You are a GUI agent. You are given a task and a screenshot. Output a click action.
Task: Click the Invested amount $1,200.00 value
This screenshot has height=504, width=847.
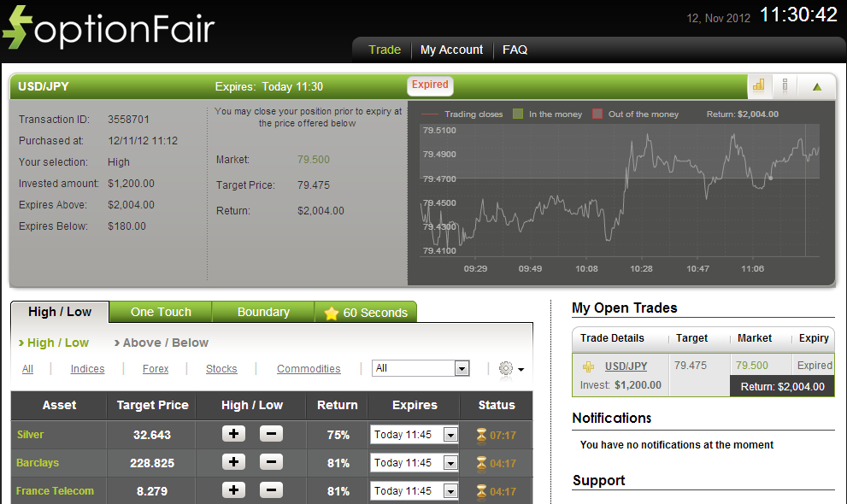pyautogui.click(x=131, y=184)
